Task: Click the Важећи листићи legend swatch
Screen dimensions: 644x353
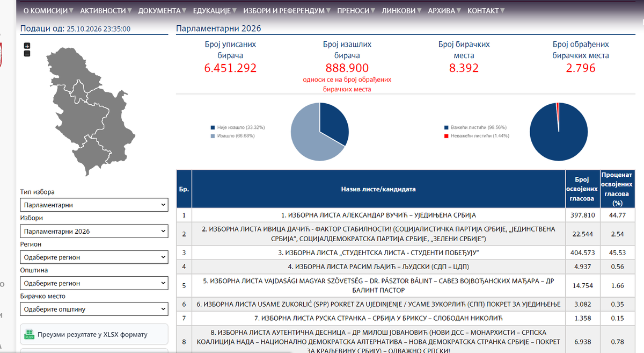Action: 446,127
